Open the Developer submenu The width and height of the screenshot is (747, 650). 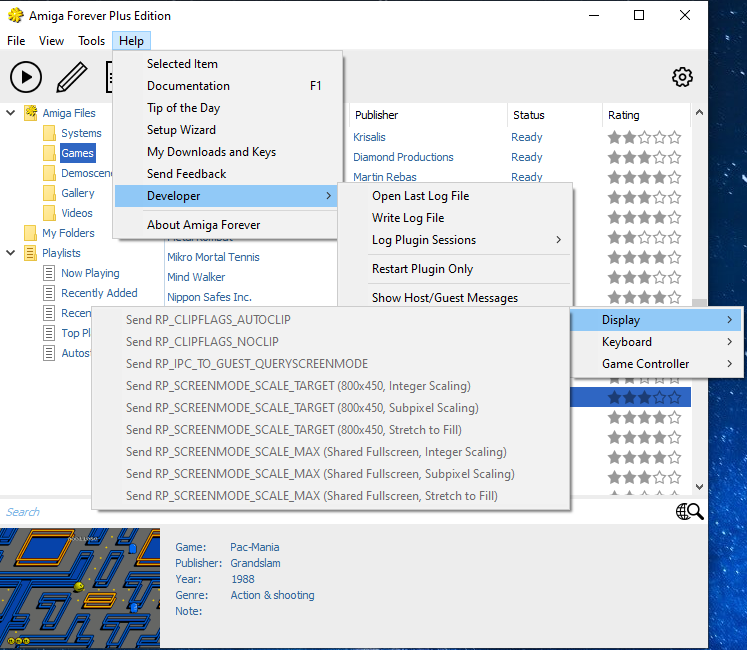[x=226, y=196]
